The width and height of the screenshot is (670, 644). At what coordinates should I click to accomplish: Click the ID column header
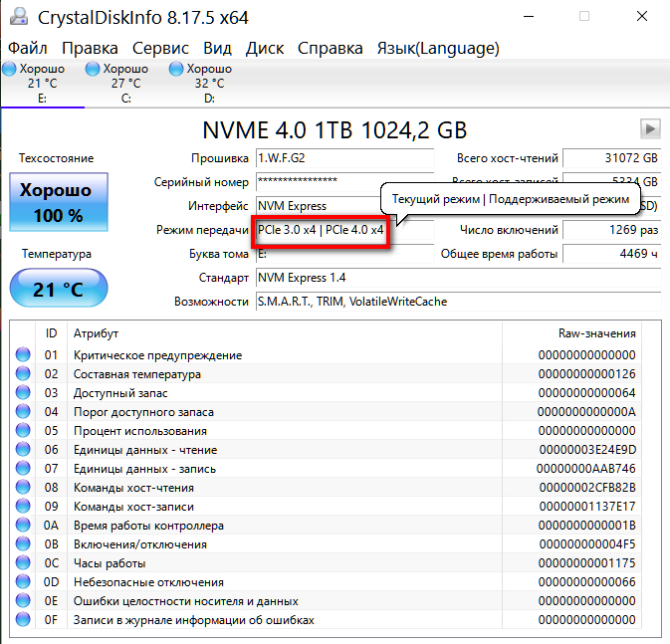(52, 333)
